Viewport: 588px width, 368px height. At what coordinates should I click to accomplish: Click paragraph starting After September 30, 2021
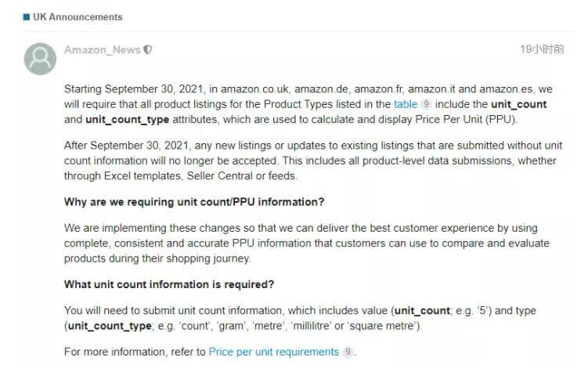point(313,161)
